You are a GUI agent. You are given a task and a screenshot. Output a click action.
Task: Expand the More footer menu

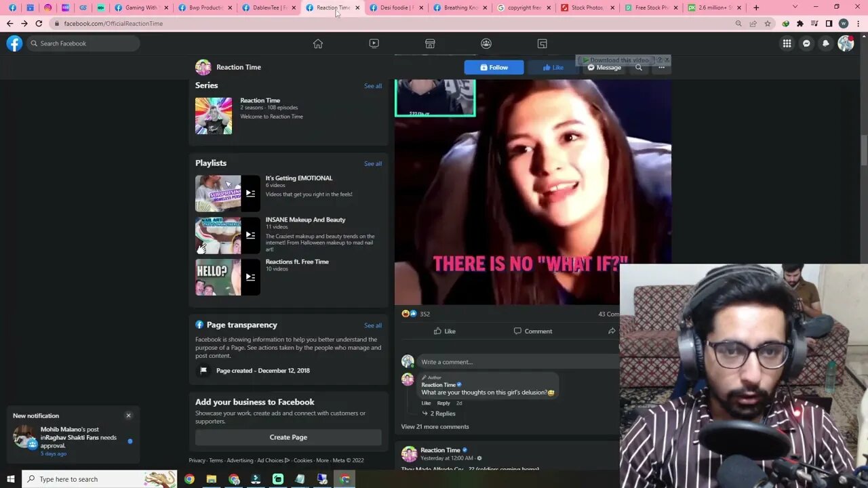322,460
